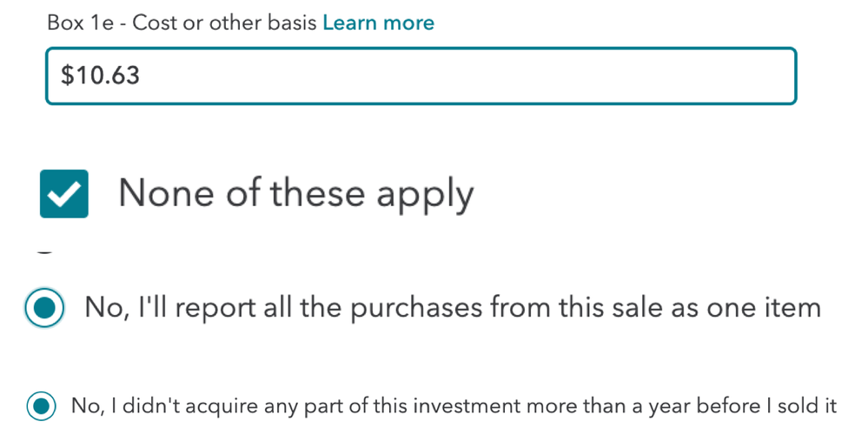Click the filled dot of the one-item radio
Image resolution: width=868 pixels, height=441 pixels.
pyautogui.click(x=44, y=307)
